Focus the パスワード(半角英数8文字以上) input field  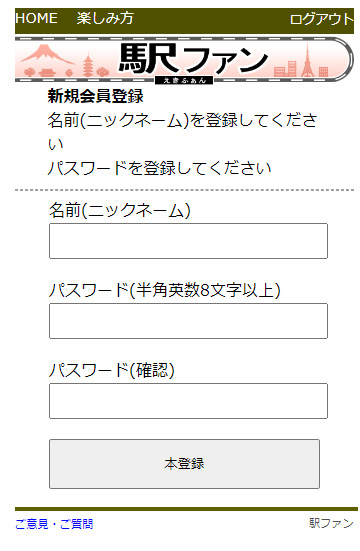[188, 321]
